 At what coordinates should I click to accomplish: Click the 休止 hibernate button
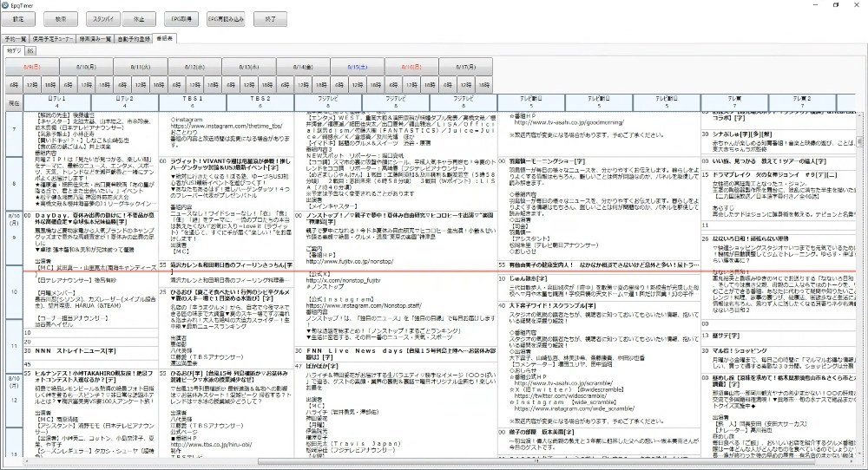[139, 19]
